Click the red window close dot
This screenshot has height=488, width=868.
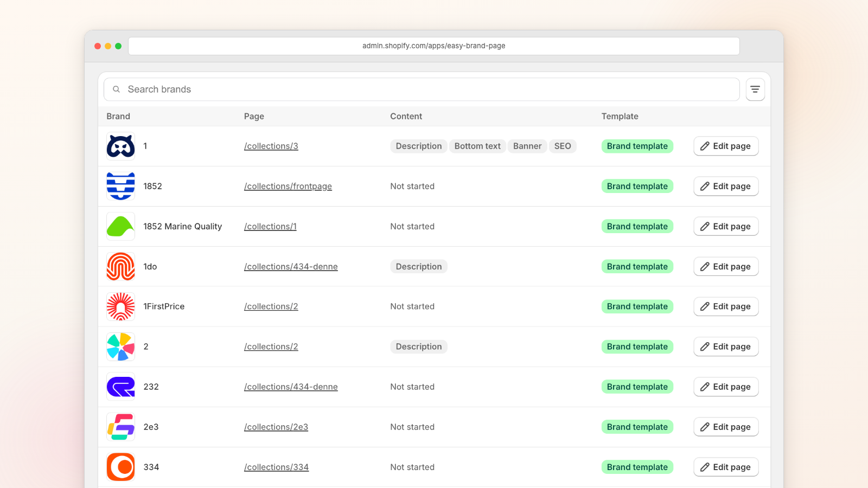[x=98, y=46]
